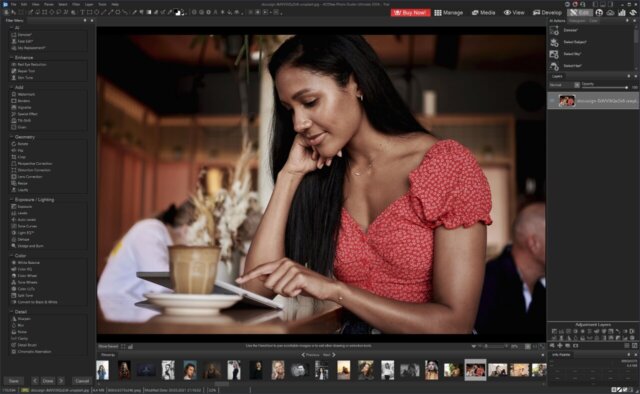Run the Select Subject AI action

(x=575, y=42)
